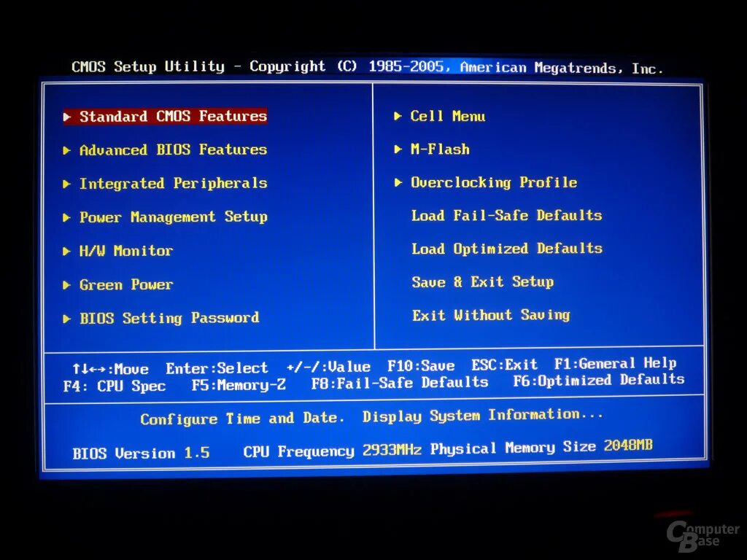Viewport: 747px width, 560px height.
Task: Click the +/-/:Value hint
Action: point(328,367)
